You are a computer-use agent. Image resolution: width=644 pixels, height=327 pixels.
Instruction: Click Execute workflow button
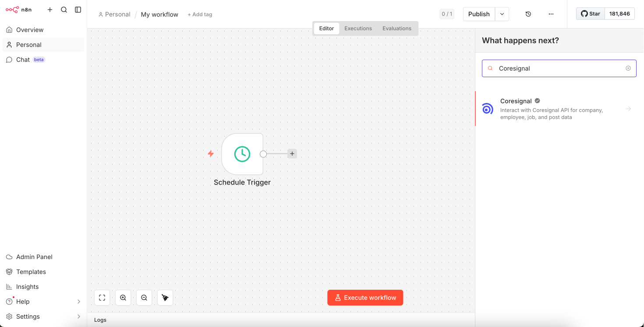(365, 298)
